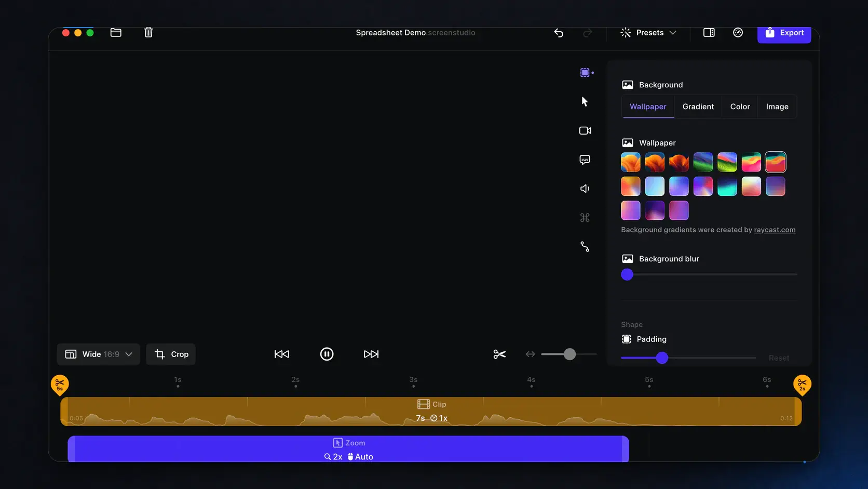Image resolution: width=868 pixels, height=489 pixels.
Task: Select the orange pink gradient in second row
Action: 631,187
